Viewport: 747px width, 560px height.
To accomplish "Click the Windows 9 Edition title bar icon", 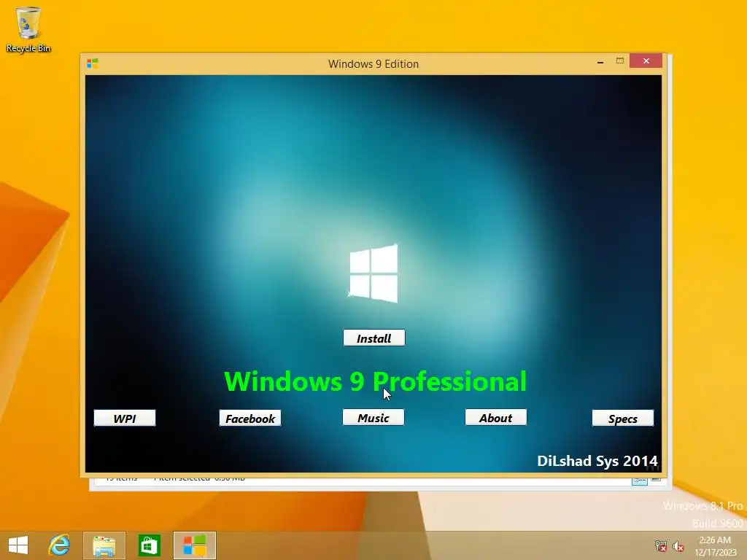I will tap(93, 63).
